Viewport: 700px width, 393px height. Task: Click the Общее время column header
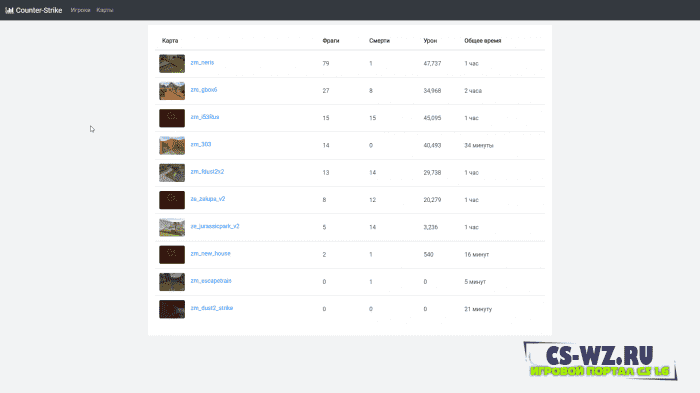point(483,41)
